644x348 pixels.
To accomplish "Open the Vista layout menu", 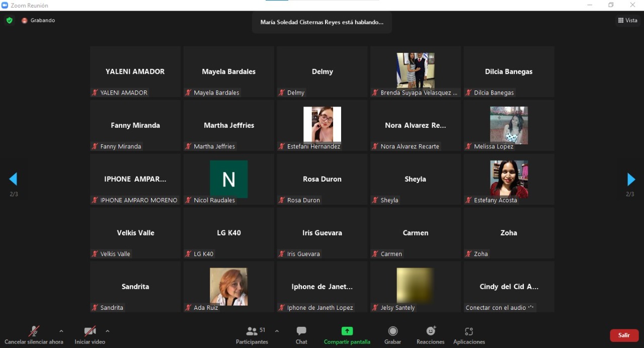I will click(x=627, y=21).
